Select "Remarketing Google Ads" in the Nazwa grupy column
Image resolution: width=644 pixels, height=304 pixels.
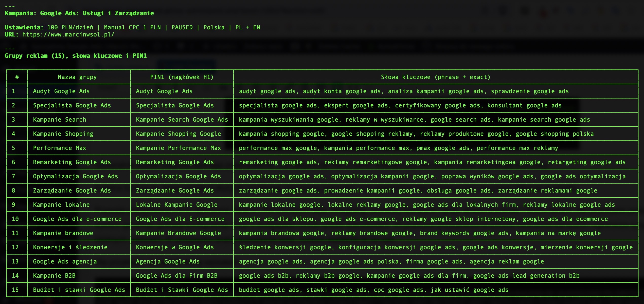click(x=72, y=162)
